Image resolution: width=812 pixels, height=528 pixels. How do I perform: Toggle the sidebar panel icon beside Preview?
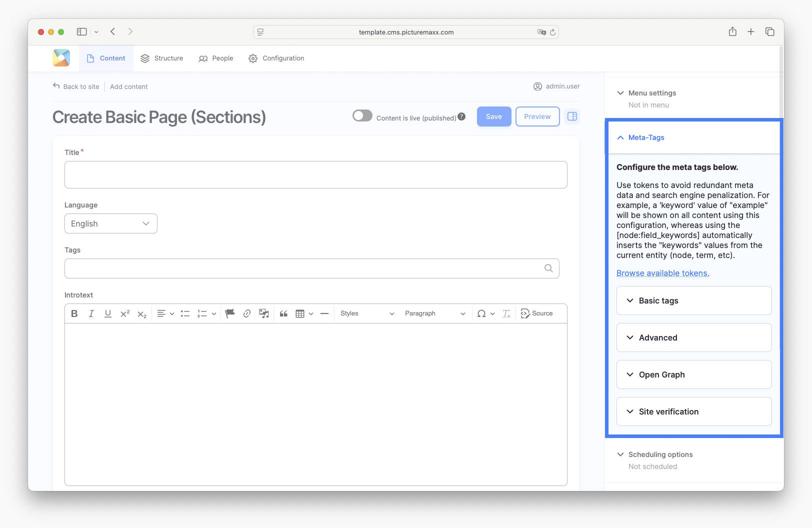click(572, 116)
